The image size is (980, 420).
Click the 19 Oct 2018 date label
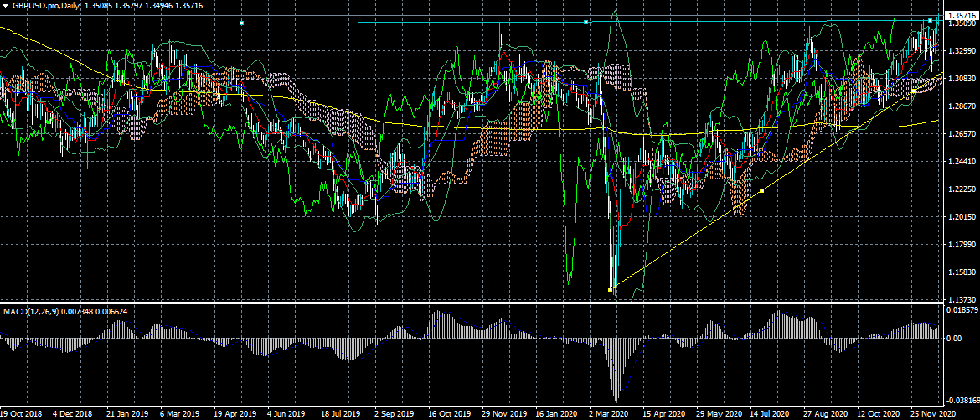(x=22, y=414)
